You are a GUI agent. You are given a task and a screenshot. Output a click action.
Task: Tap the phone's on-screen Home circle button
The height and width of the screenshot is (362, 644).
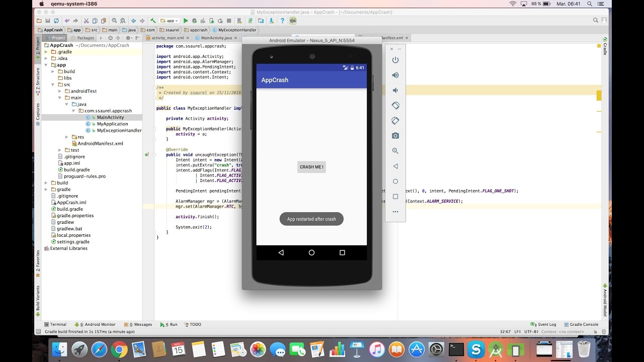pos(311,253)
